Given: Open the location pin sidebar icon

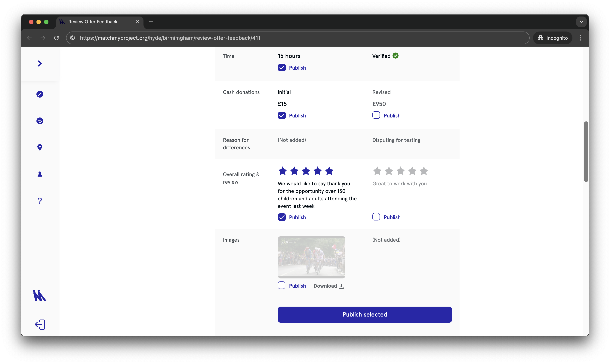Looking at the screenshot, I should click(x=40, y=147).
